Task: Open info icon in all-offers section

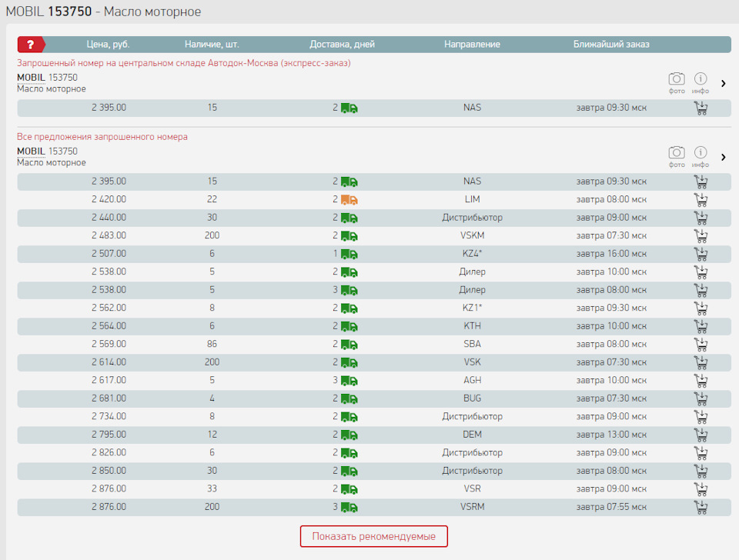Action: (701, 155)
